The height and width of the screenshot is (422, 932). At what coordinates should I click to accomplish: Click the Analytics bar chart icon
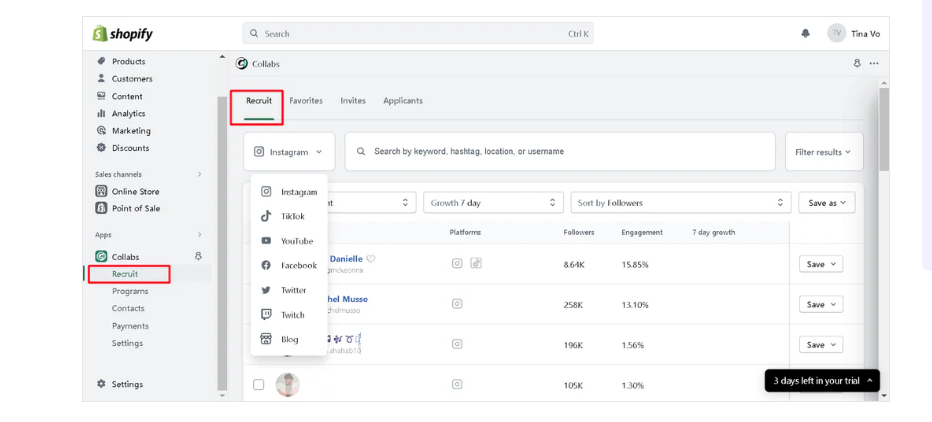pos(101,113)
